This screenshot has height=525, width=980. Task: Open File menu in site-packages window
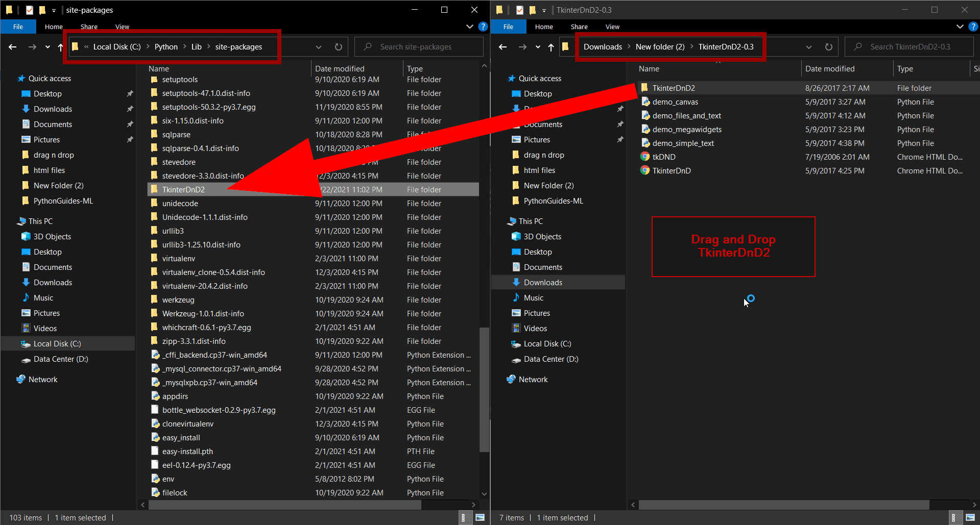point(18,27)
